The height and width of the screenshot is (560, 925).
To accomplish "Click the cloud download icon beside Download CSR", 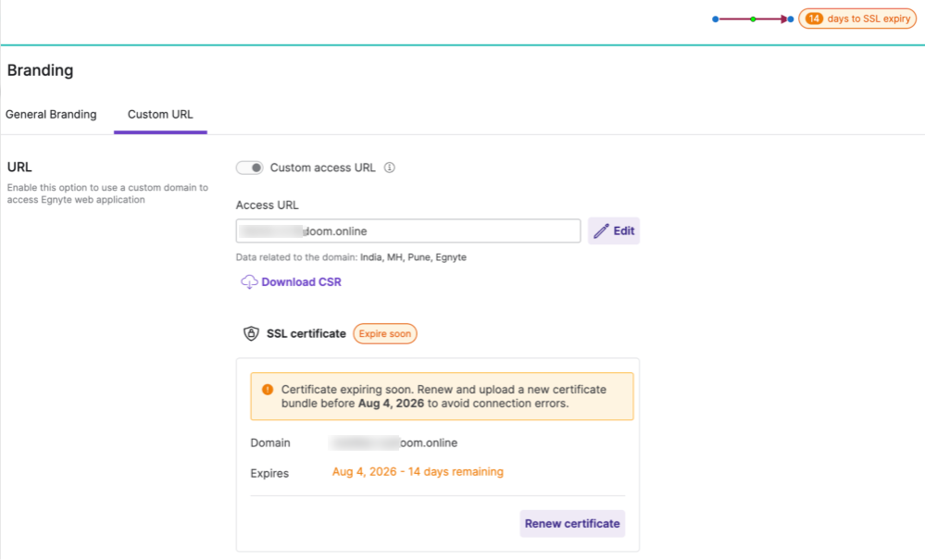I will coord(249,281).
